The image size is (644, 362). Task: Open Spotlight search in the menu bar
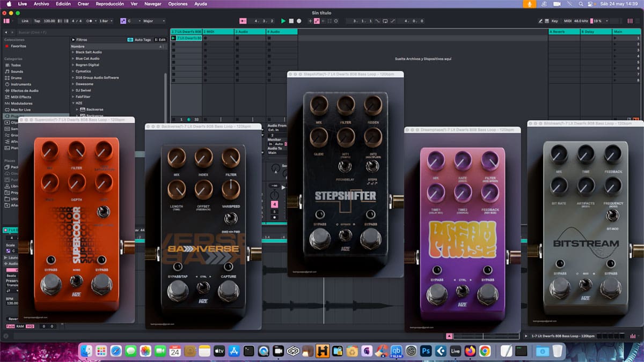(x=582, y=4)
